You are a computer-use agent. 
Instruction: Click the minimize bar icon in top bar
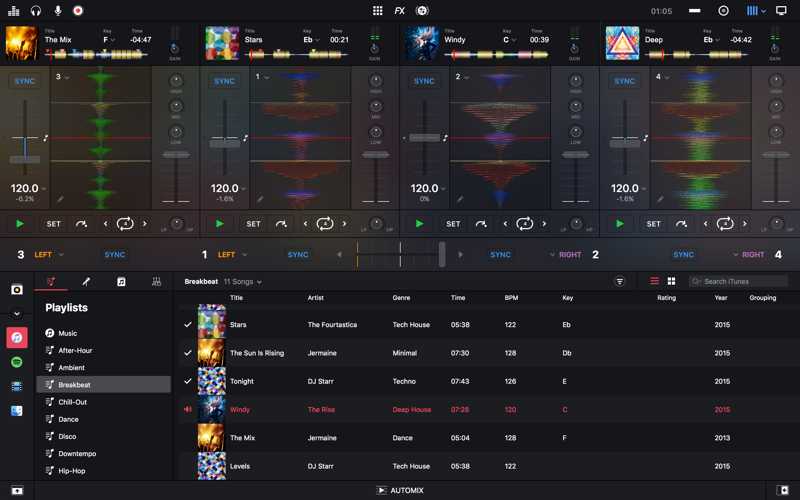click(x=695, y=11)
